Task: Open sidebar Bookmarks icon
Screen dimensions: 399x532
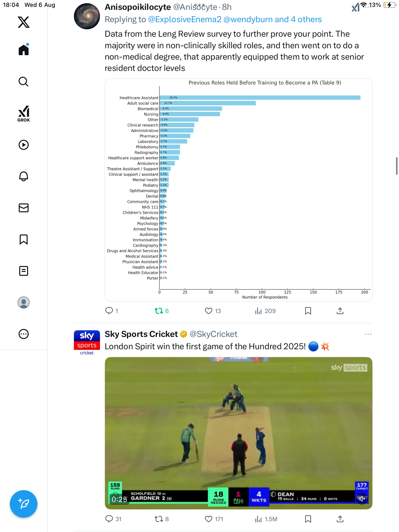Action: [x=24, y=239]
